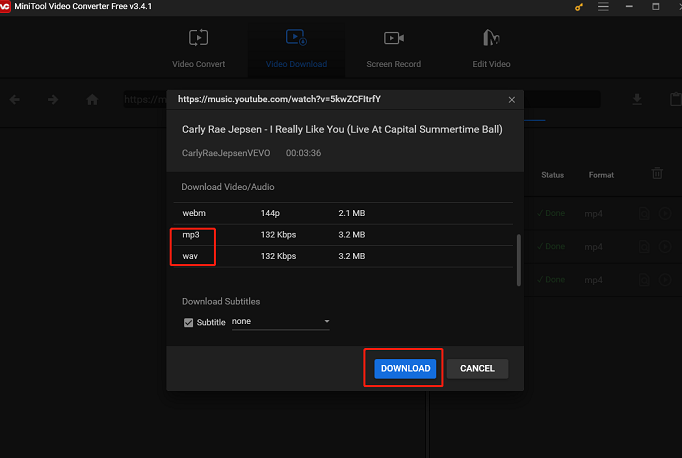Open the Screen Record tab

coord(394,49)
